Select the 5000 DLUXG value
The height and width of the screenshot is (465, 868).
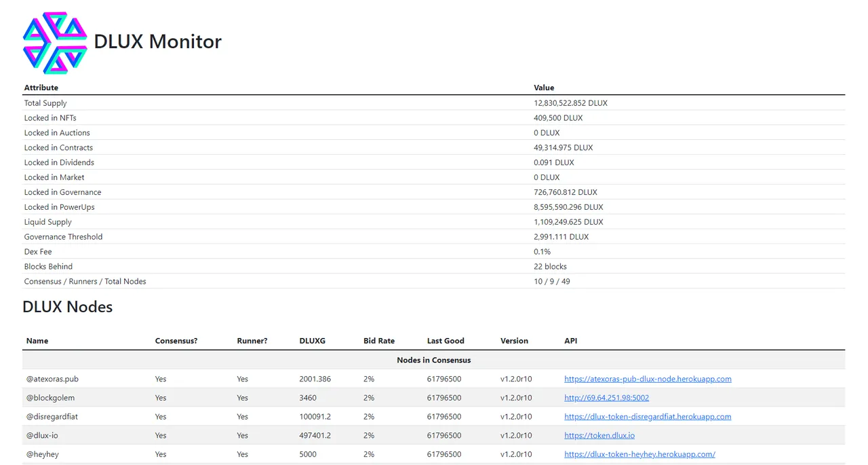point(308,455)
